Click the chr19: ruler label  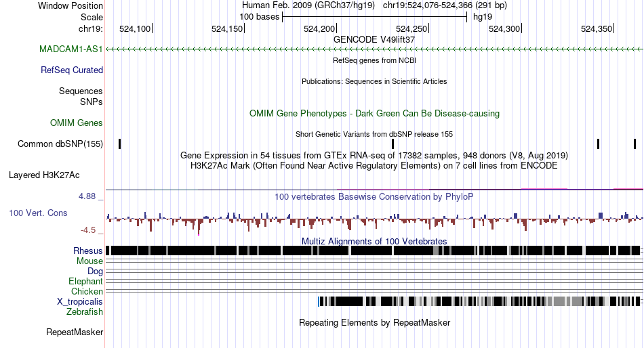(91, 28)
